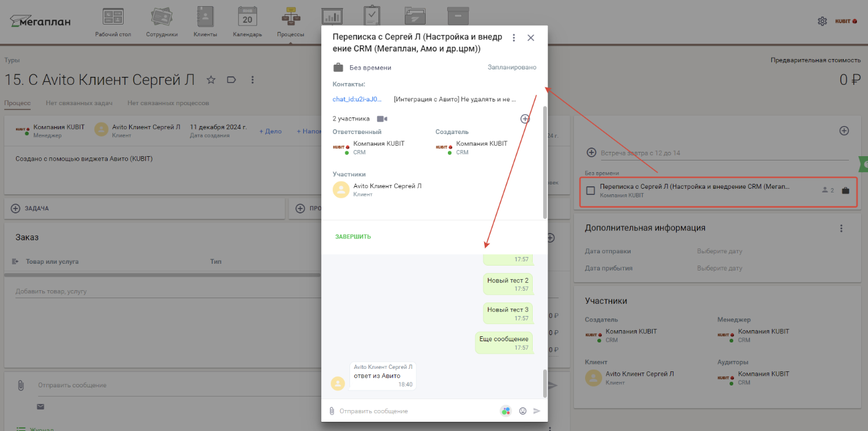Open Компания KUBIT under Ответственный in dialog

point(379,144)
